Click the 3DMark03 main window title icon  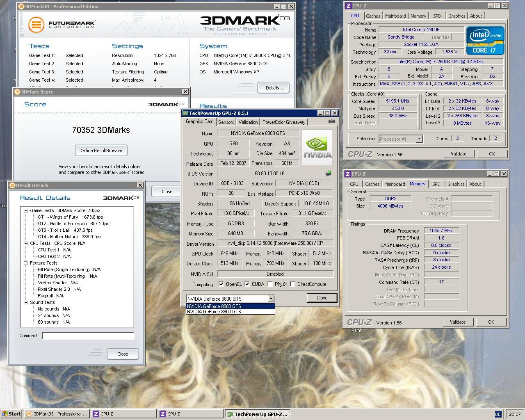21,7
